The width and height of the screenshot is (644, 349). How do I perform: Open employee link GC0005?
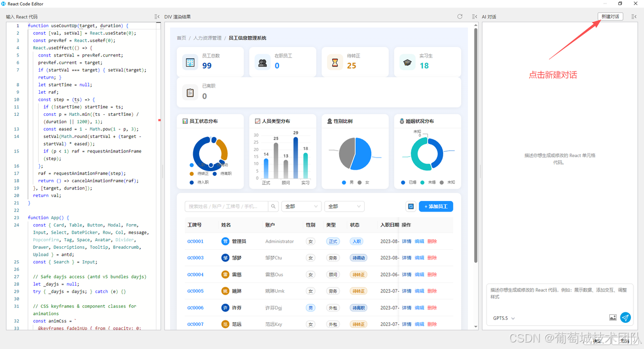click(195, 291)
